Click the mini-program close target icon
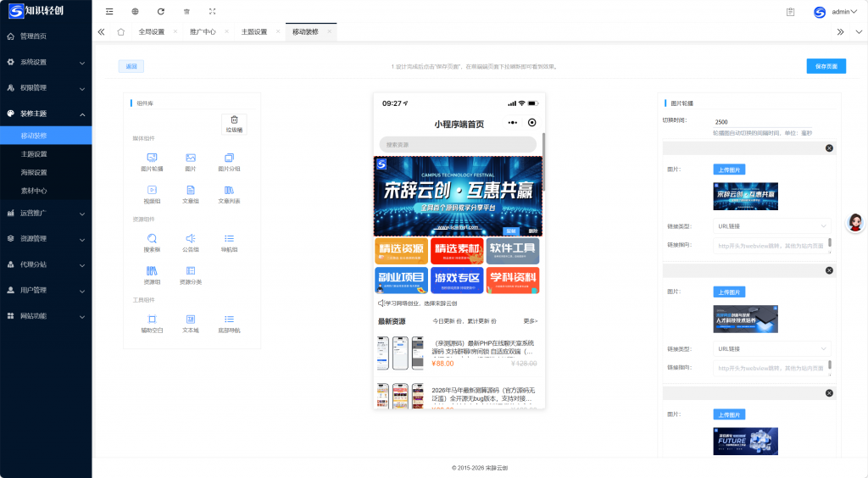 click(532, 123)
